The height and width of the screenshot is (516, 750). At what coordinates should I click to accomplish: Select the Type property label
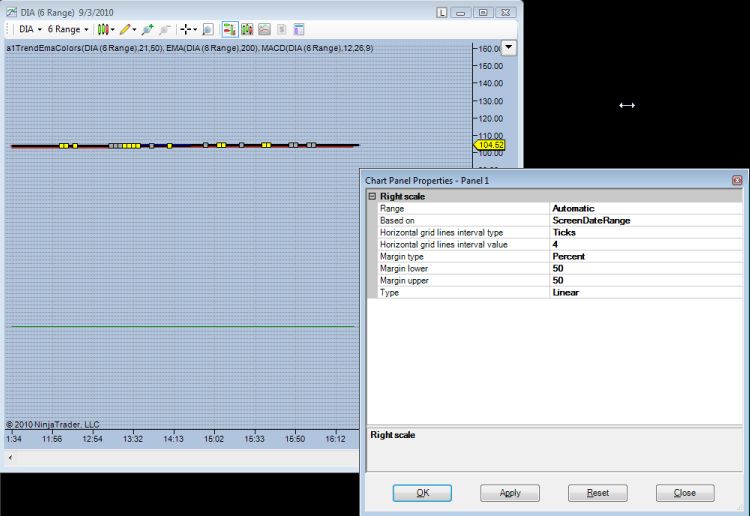tap(389, 292)
